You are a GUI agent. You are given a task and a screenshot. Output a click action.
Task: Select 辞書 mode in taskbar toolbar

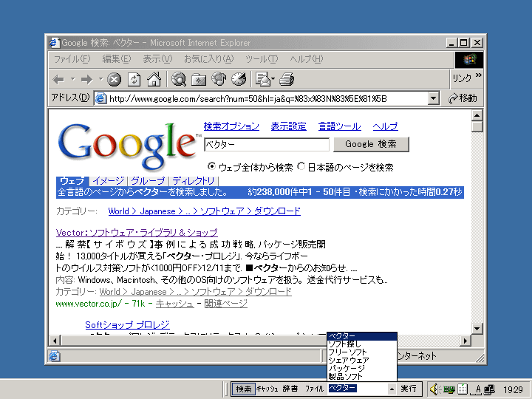point(290,389)
